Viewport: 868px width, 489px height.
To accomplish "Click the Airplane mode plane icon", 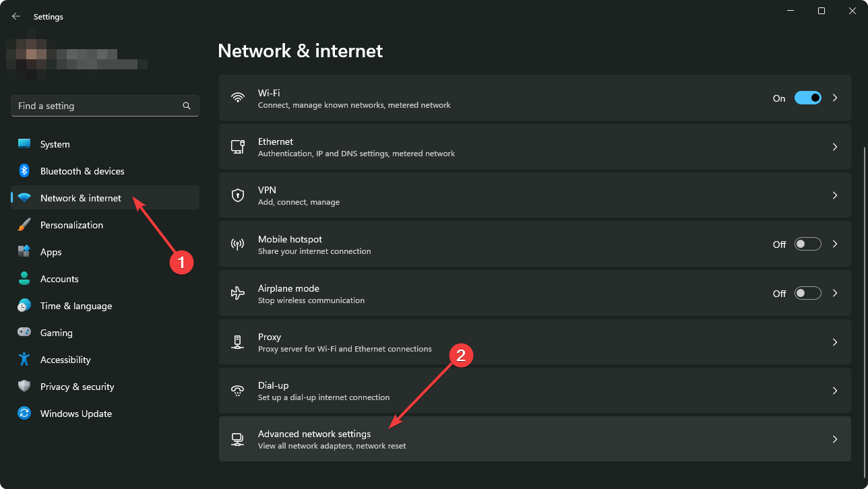I will tap(237, 293).
